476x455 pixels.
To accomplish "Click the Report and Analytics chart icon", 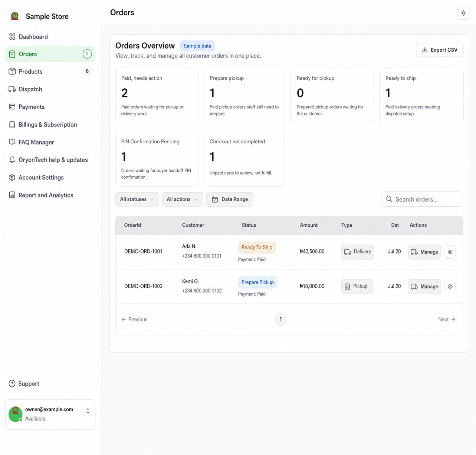I will [12, 195].
